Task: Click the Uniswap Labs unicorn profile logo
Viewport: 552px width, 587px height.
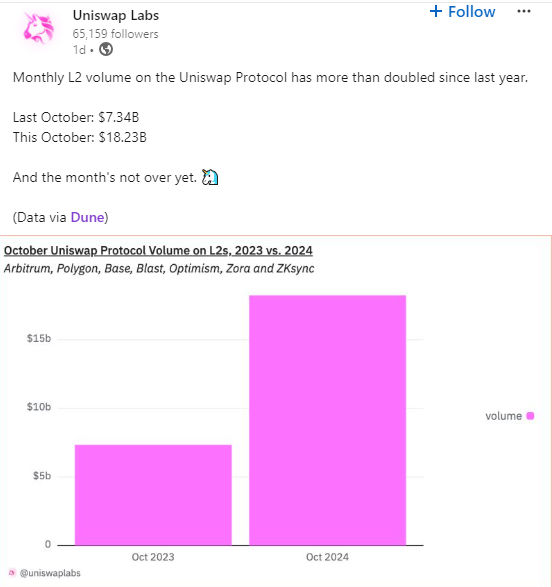Action: [x=38, y=28]
